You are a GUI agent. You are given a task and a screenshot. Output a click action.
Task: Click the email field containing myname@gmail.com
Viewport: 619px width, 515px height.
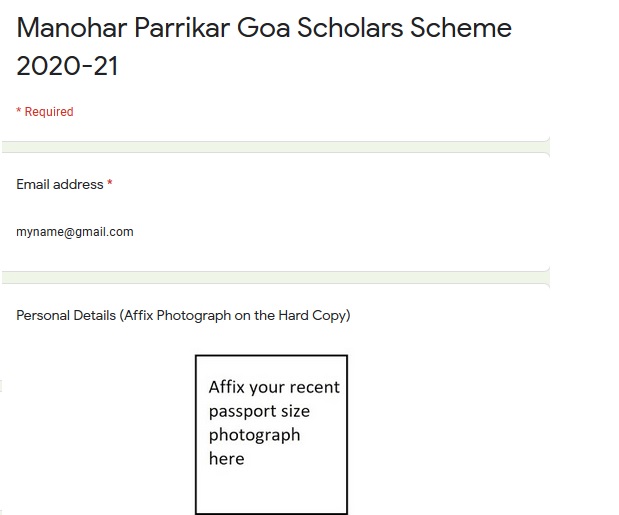(x=75, y=232)
